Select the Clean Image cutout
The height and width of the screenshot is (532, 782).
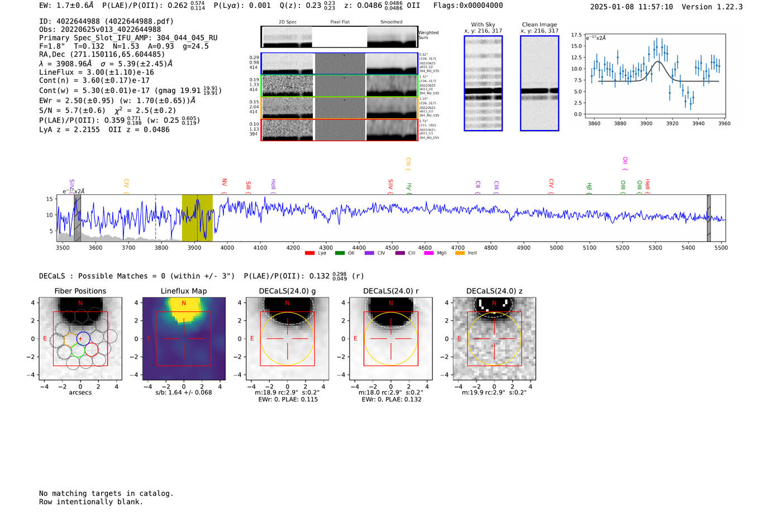point(540,83)
